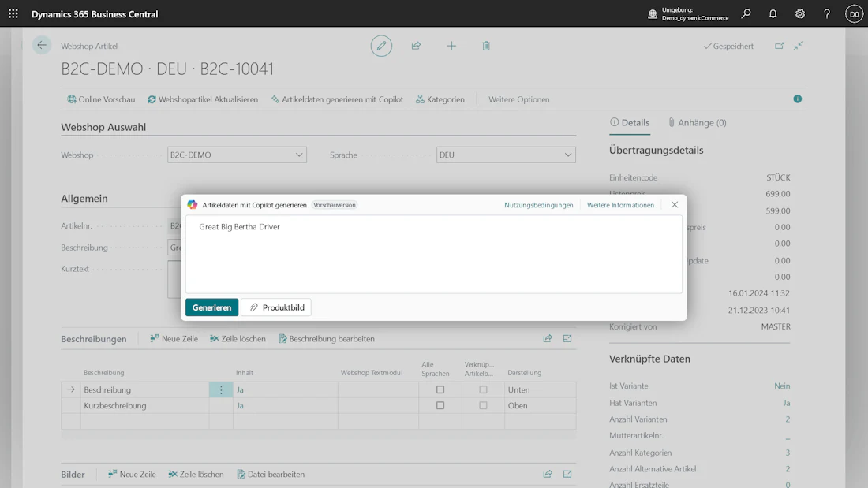Image resolution: width=868 pixels, height=488 pixels.
Task: Click Webshopartikel Aktualisieren
Action: click(x=203, y=99)
